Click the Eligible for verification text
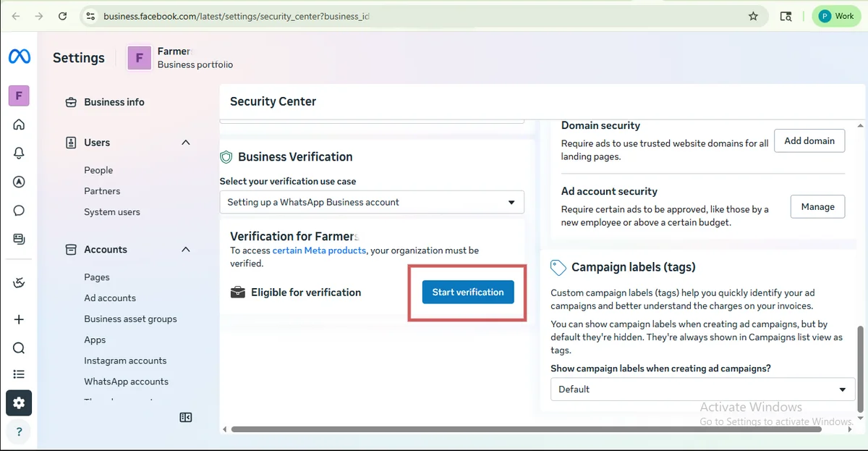The image size is (868, 451). pyautogui.click(x=306, y=292)
